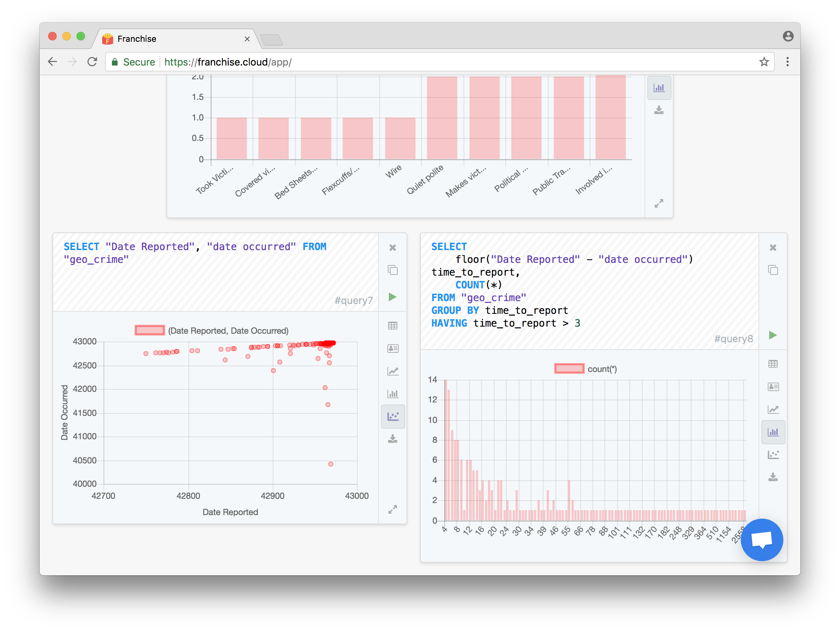Viewport: 840px width, 632px height.
Task: Expand the top bar chart fullscreen
Action: pos(658,204)
